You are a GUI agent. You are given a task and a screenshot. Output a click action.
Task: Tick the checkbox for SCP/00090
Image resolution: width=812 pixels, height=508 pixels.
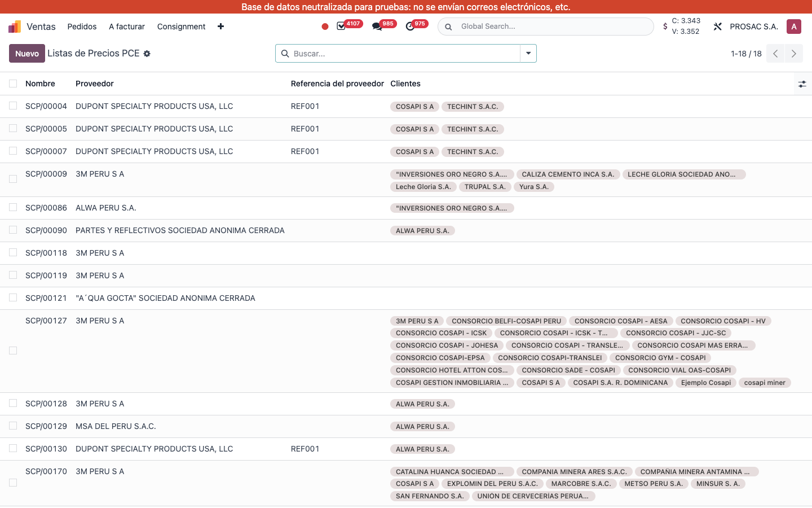pos(13,230)
